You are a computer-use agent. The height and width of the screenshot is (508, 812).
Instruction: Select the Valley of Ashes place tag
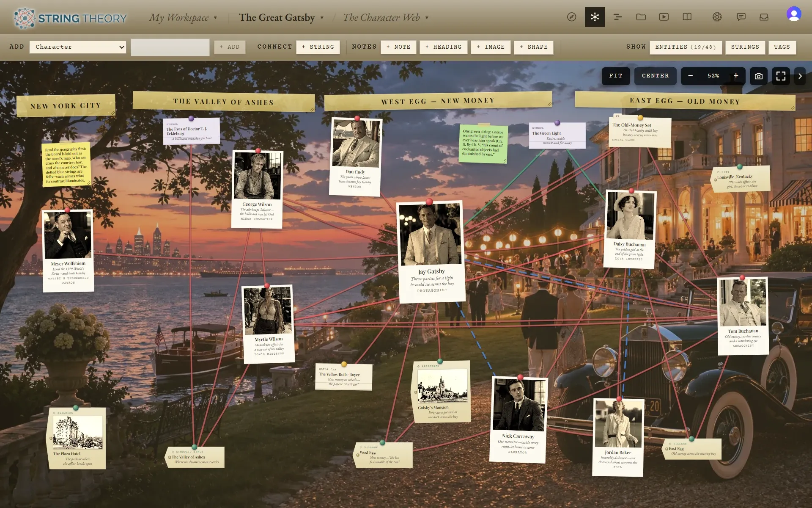coord(195,457)
